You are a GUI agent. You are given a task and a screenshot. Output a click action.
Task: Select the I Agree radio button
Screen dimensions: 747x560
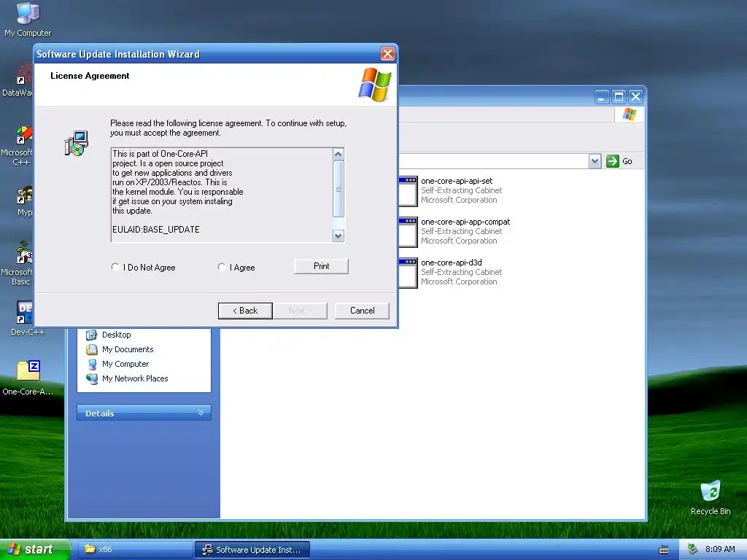pos(222,267)
